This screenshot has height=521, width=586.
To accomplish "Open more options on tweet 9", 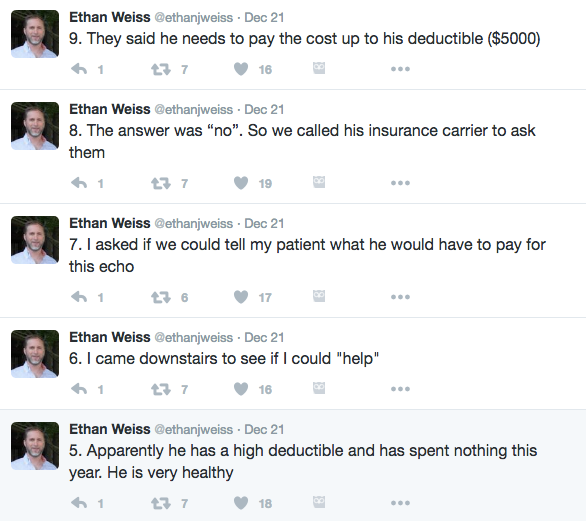I will (x=400, y=69).
